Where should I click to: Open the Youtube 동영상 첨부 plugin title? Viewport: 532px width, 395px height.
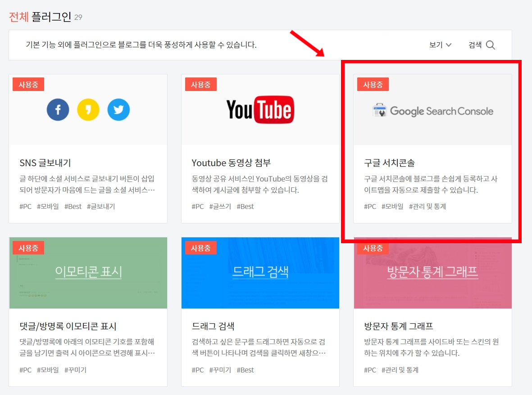(231, 163)
